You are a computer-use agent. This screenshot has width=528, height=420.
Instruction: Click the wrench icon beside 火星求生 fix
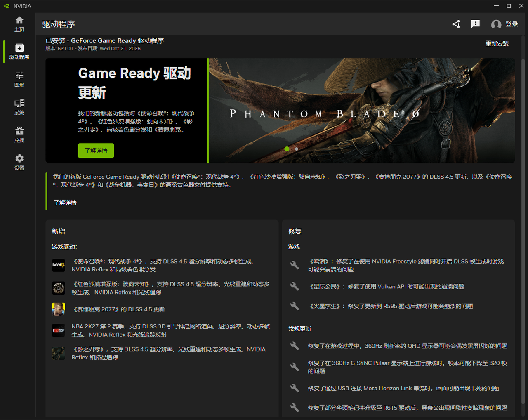tap(295, 306)
